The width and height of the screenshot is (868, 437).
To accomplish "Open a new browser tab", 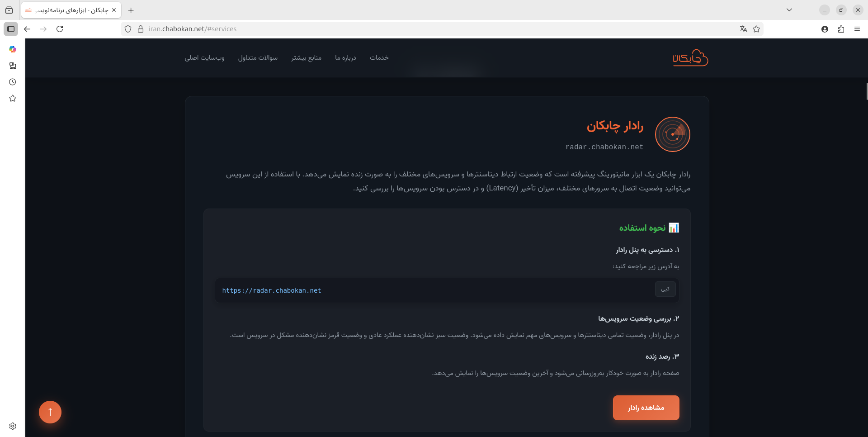I will 131,10.
